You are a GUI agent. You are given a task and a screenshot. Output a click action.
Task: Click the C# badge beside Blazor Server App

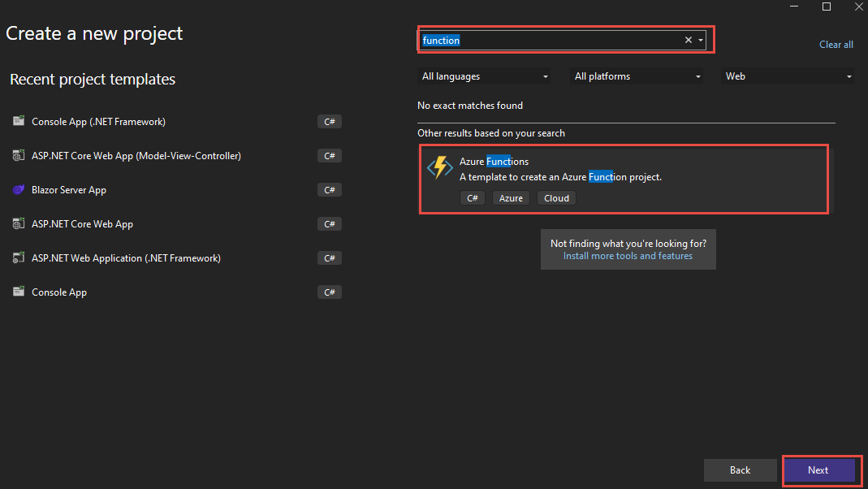[x=330, y=189]
